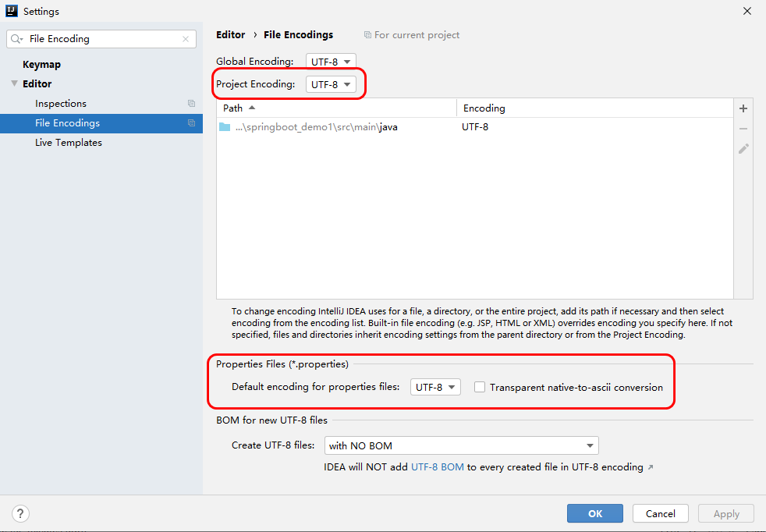Click the Global Encoding label
This screenshot has height=532, width=766.
(x=255, y=62)
